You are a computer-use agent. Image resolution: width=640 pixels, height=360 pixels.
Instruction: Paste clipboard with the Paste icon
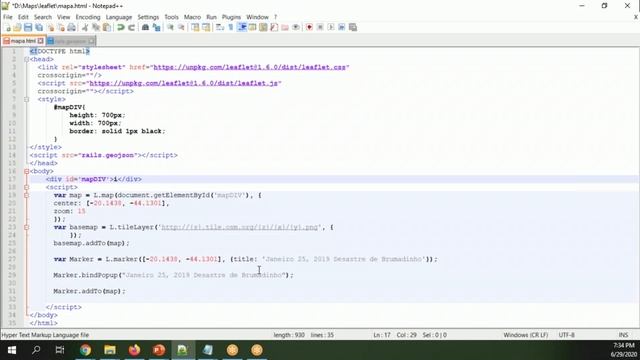pos(107,27)
